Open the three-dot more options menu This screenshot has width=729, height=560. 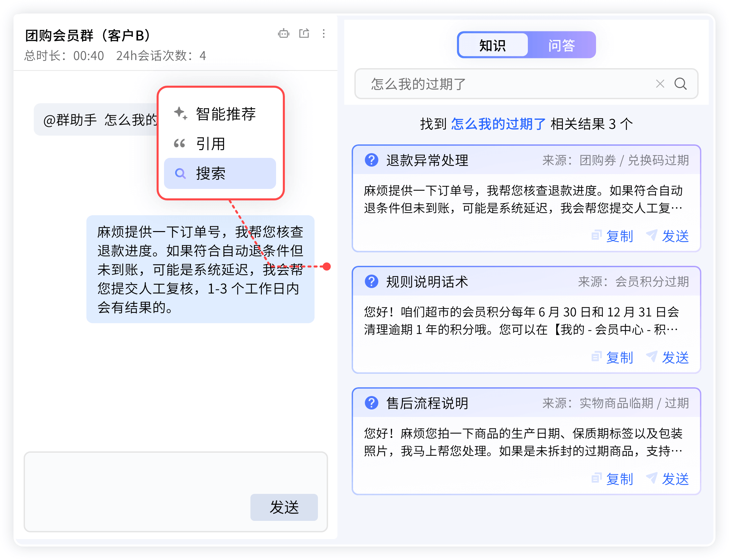tap(324, 33)
